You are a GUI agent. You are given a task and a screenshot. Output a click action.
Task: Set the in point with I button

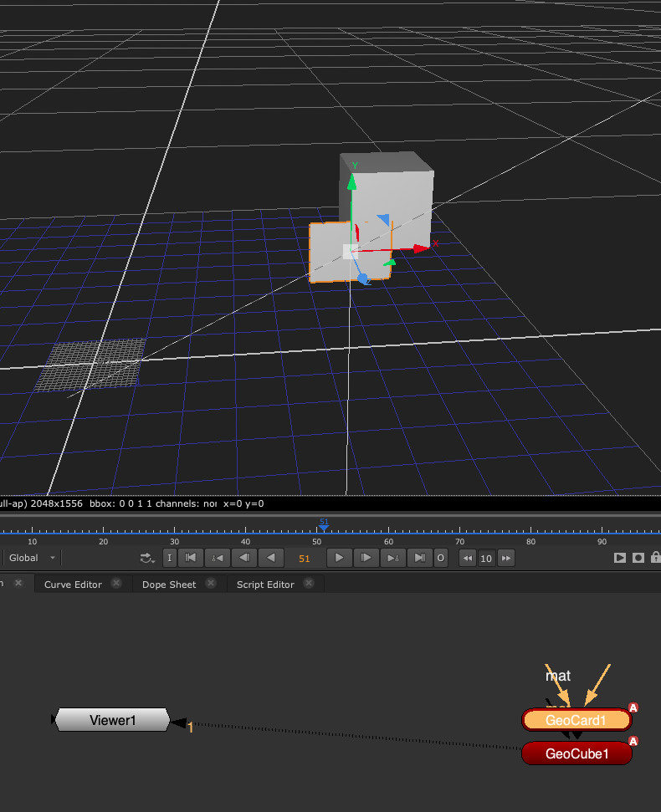(169, 558)
